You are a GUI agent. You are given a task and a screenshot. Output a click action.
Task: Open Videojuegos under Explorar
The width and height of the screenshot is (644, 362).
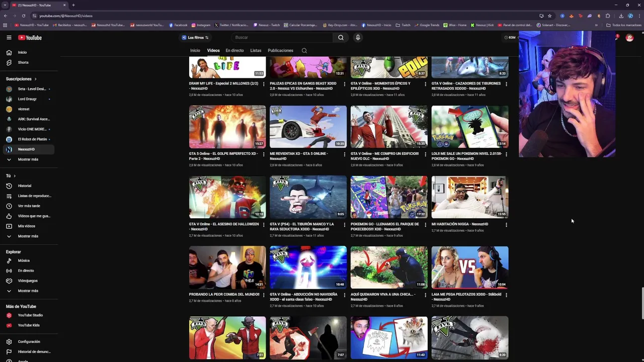pyautogui.click(x=29, y=281)
